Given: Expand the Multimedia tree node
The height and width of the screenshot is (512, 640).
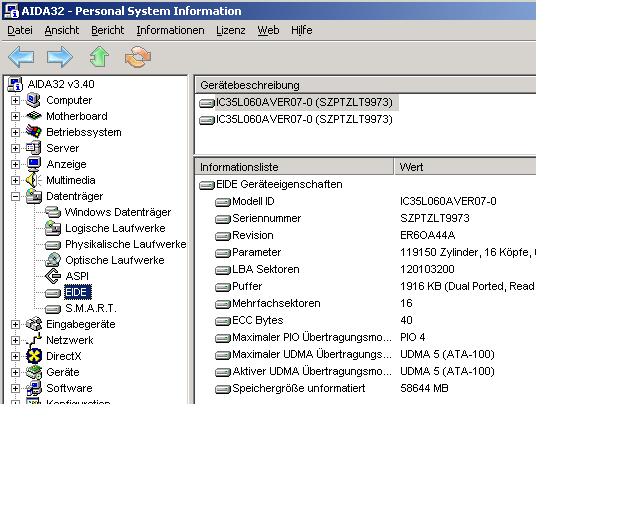Looking at the screenshot, I should tap(15, 180).
